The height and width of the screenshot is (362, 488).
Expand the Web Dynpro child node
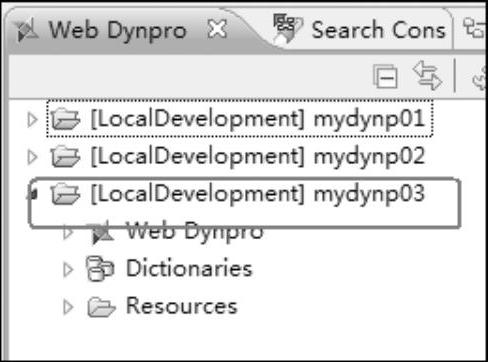coord(68,232)
